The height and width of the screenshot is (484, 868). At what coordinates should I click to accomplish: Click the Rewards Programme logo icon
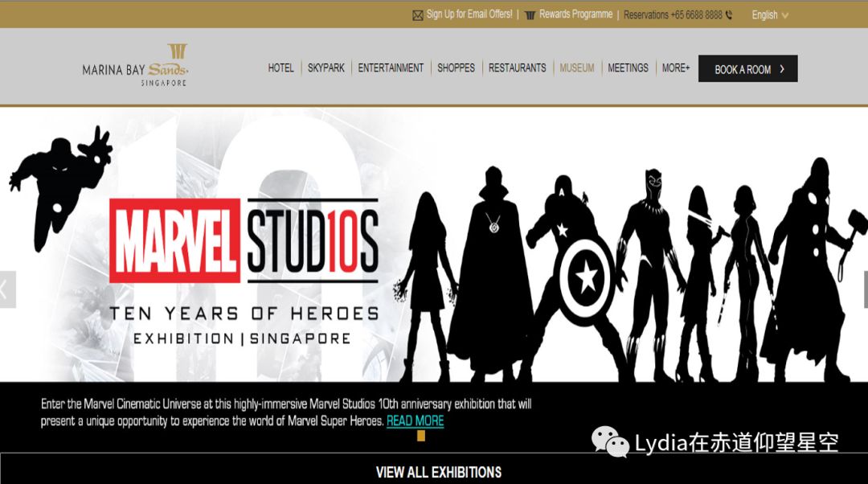pos(530,15)
